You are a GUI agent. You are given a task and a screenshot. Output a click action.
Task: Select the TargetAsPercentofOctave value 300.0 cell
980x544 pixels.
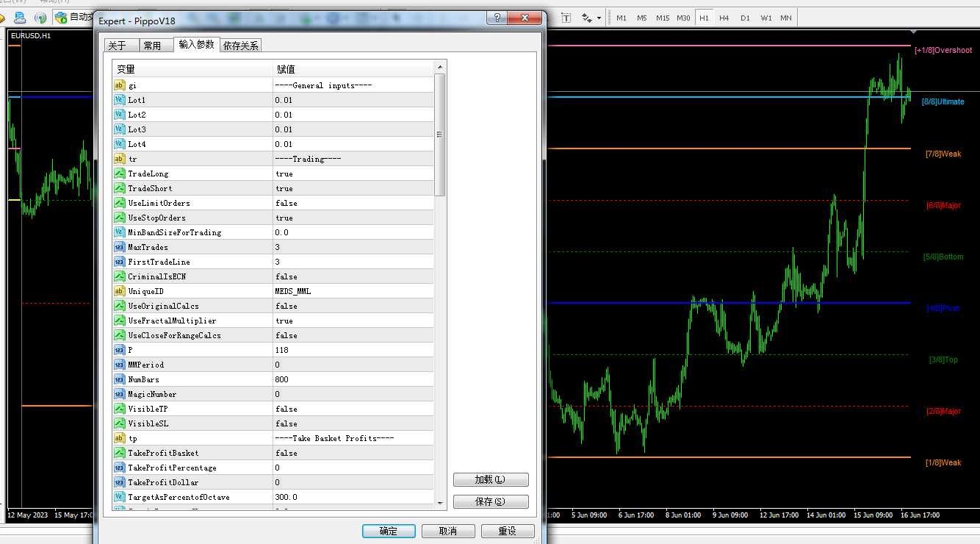(353, 497)
